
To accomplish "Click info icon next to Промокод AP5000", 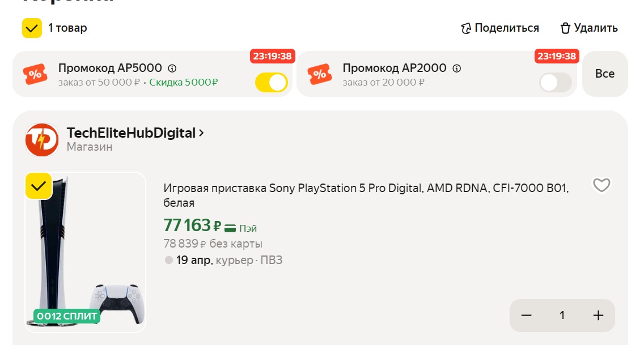I will (x=172, y=69).
